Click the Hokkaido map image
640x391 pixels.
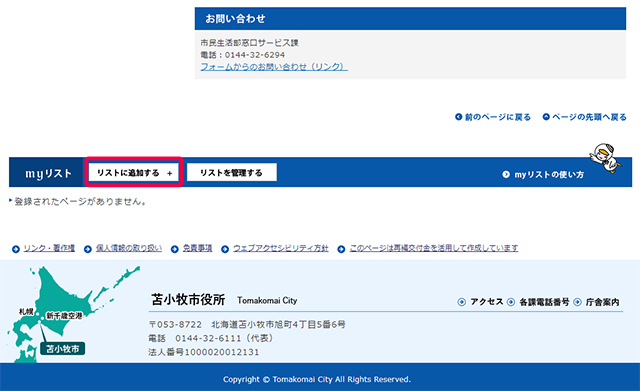(73, 314)
